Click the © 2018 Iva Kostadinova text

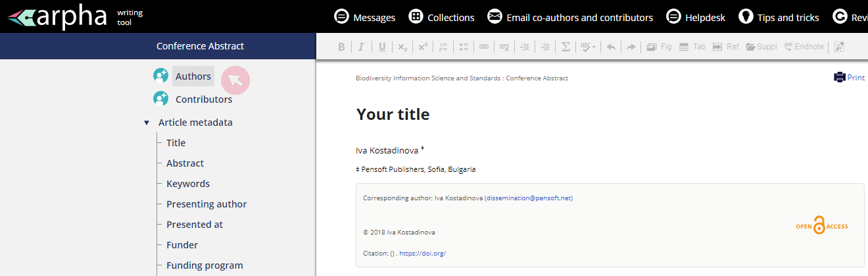coord(399,233)
